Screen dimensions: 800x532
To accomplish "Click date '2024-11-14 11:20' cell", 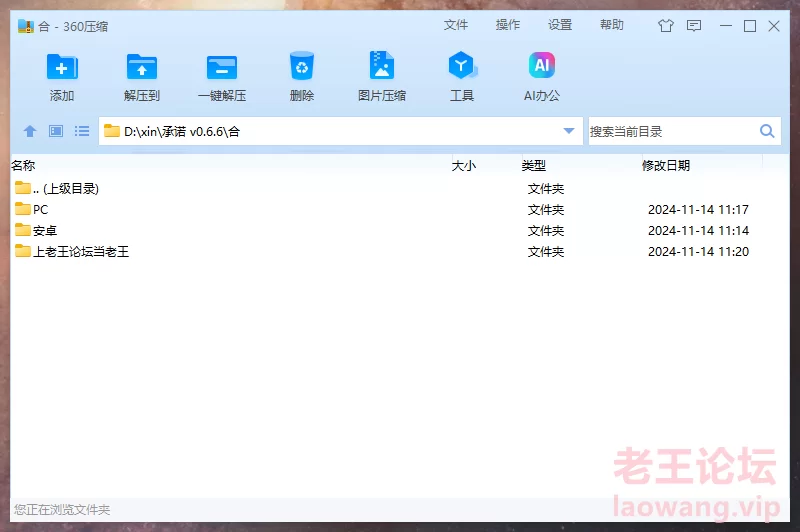I will click(698, 251).
